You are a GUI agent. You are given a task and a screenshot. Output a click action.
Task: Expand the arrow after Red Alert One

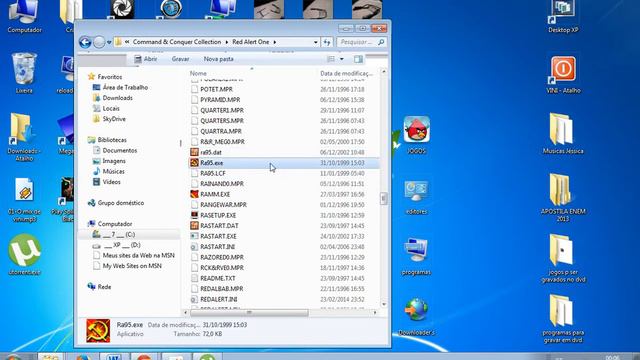coord(275,42)
